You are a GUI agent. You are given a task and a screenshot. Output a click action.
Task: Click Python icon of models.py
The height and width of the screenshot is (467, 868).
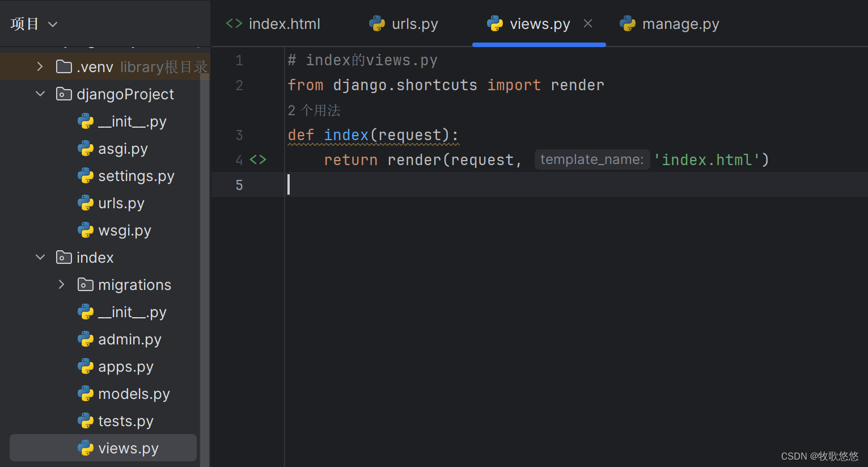(x=86, y=394)
